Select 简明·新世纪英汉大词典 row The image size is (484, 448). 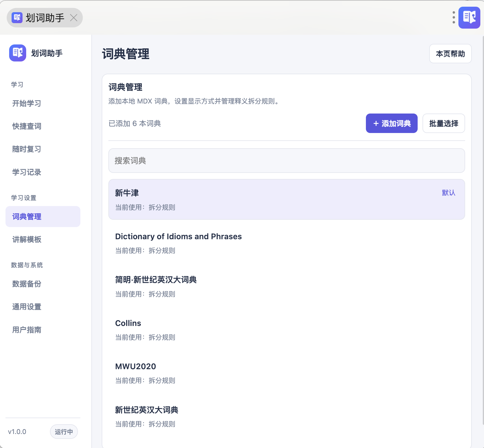coord(287,286)
